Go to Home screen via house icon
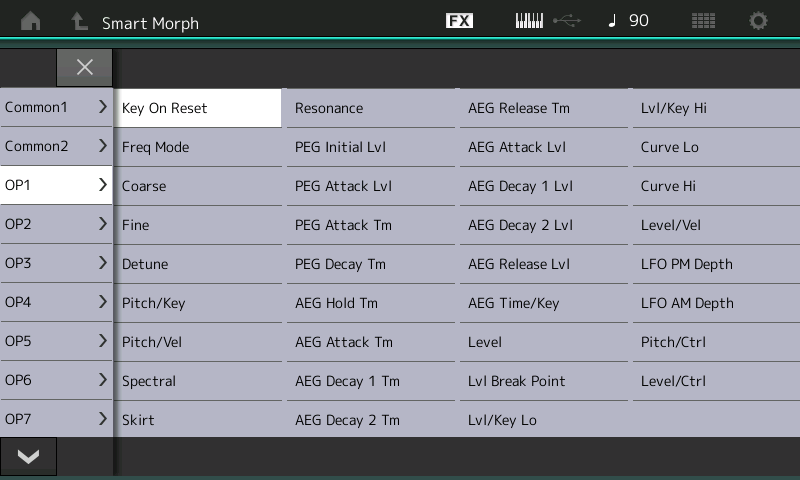Image resolution: width=800 pixels, height=480 pixels. 31,21
